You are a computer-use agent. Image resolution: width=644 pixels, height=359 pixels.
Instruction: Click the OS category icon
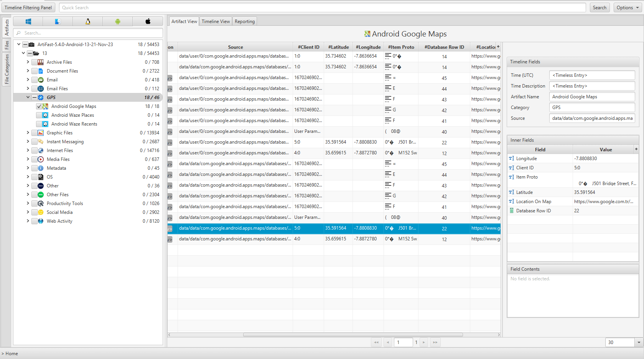[41, 177]
